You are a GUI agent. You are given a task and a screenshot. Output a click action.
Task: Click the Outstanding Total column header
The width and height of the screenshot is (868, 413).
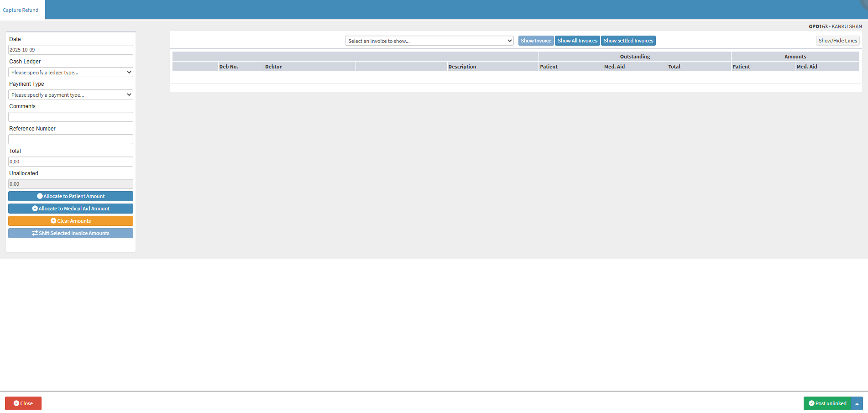(699, 67)
